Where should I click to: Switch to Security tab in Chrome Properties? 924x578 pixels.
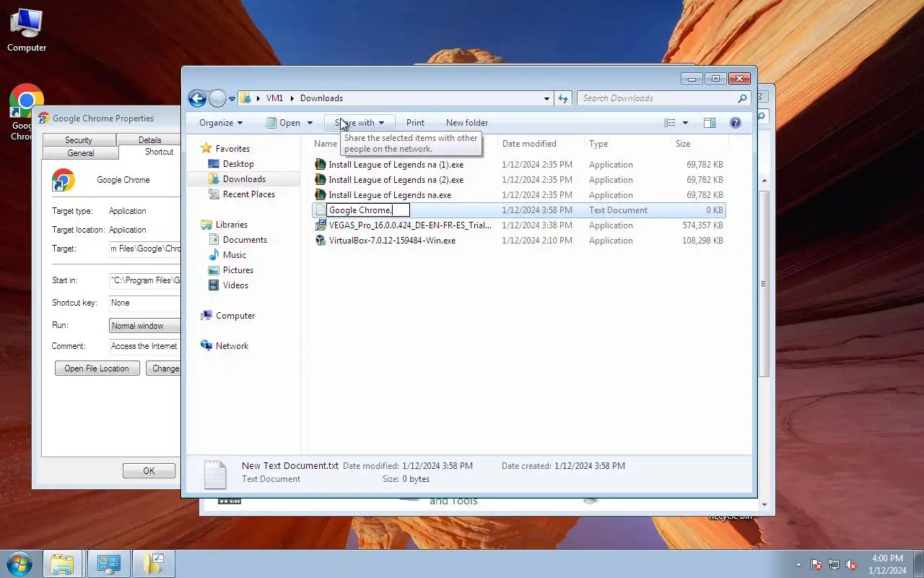coord(79,140)
